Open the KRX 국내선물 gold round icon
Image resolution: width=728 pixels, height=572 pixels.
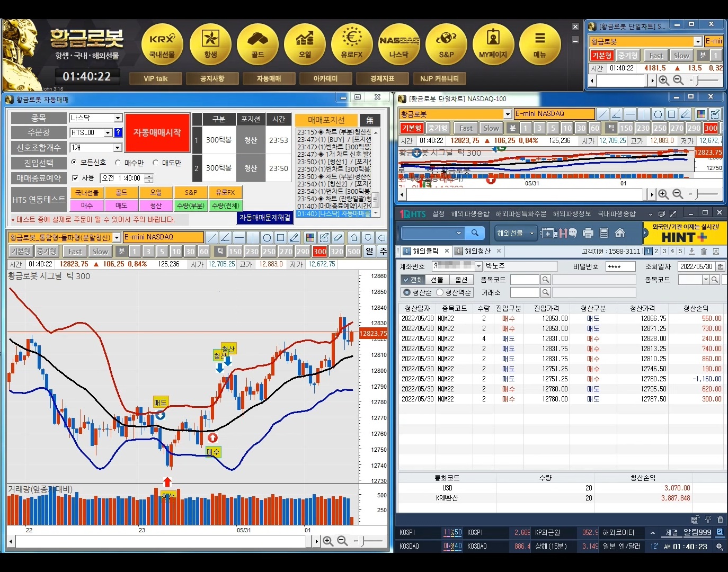[162, 44]
